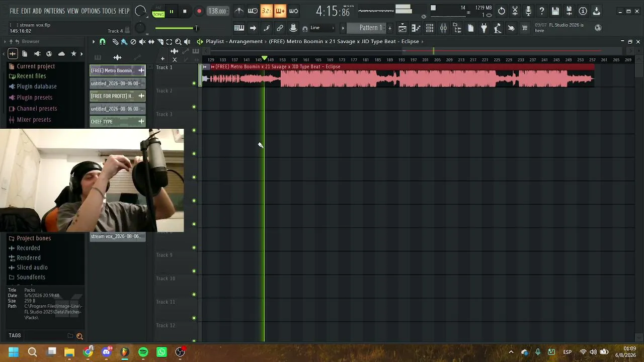This screenshot has width=644, height=362.
Task: Toggle Pattern/Song mode button
Action: pyautogui.click(x=158, y=12)
